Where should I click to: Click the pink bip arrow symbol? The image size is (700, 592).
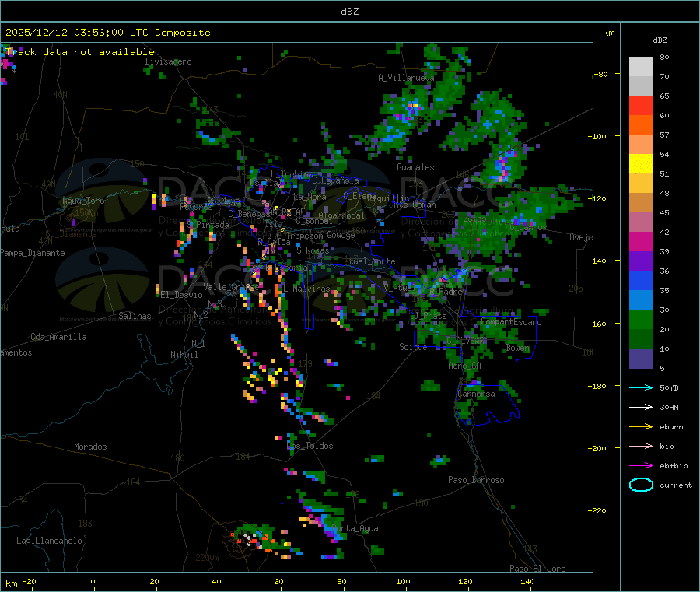(x=641, y=446)
